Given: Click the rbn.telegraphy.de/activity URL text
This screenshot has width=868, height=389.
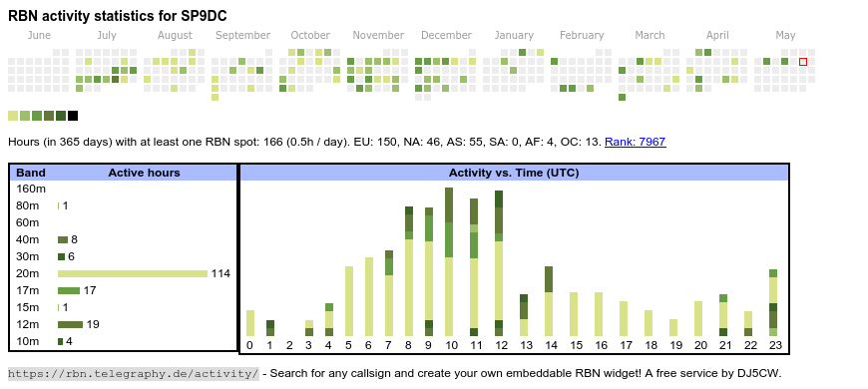Looking at the screenshot, I should click(134, 373).
